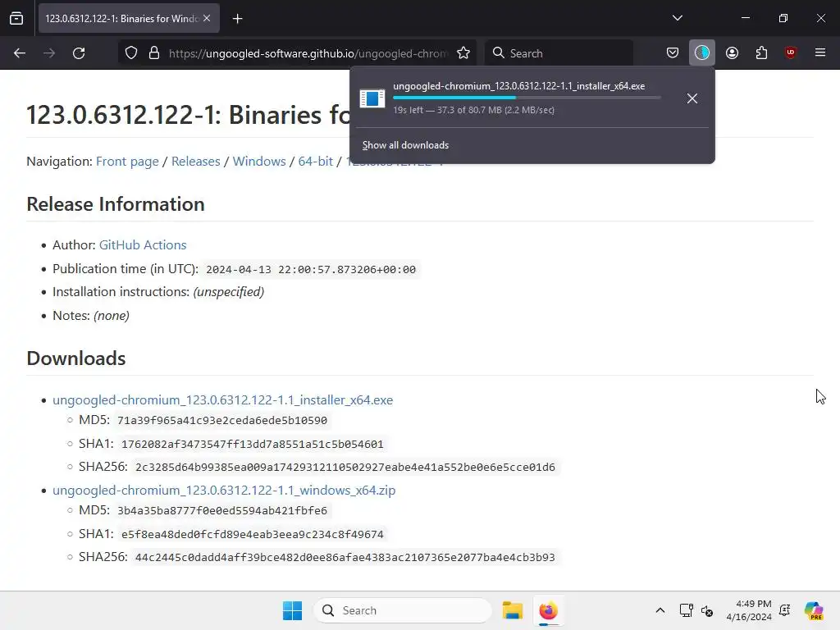Close the Binaries for Windows tab
The width and height of the screenshot is (840, 630).
(x=207, y=18)
